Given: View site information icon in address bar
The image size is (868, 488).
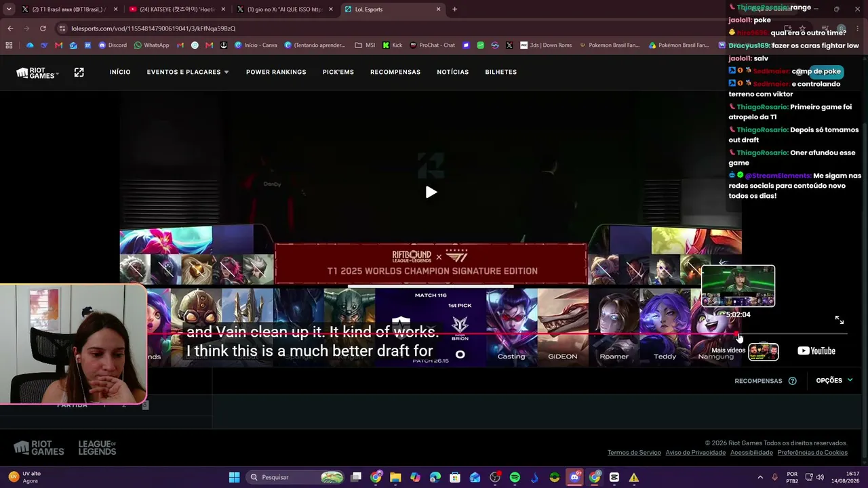Looking at the screenshot, I should [x=62, y=28].
